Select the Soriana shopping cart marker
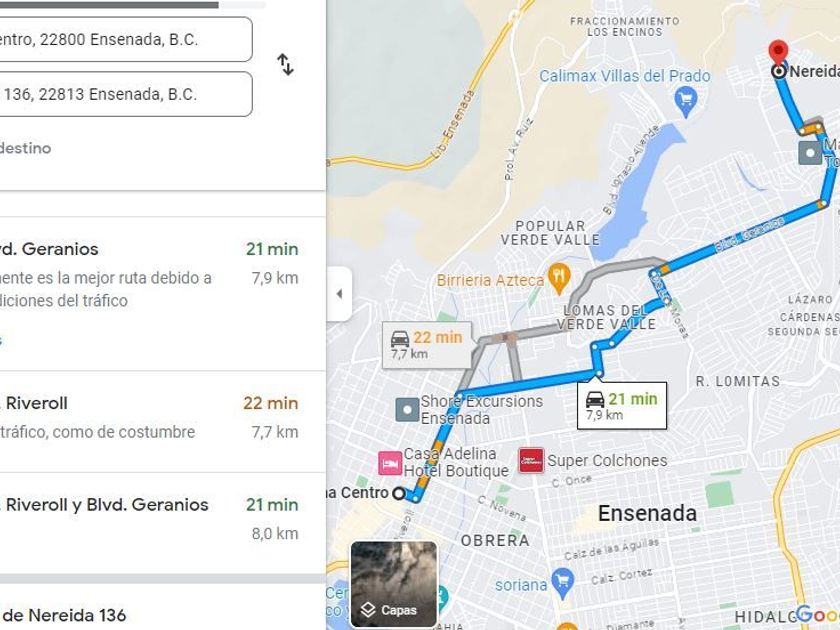 pyautogui.click(x=562, y=583)
